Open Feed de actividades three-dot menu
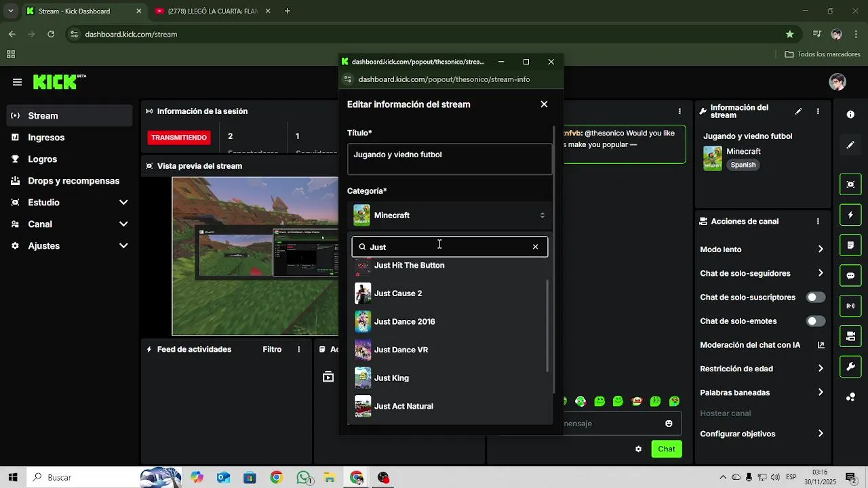Image resolution: width=868 pixels, height=488 pixels. (298, 350)
